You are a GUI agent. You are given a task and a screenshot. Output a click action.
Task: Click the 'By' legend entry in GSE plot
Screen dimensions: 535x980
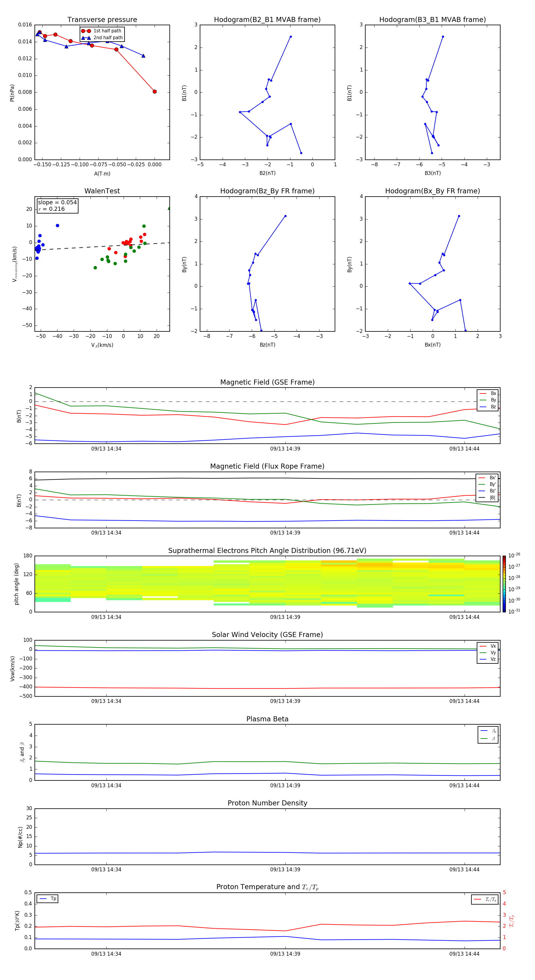488,400
